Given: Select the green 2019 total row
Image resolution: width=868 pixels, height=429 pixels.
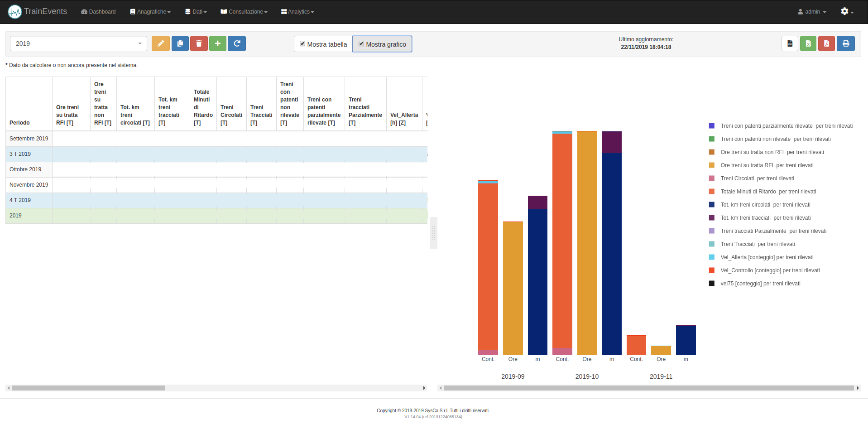Looking at the screenshot, I should pos(216,216).
